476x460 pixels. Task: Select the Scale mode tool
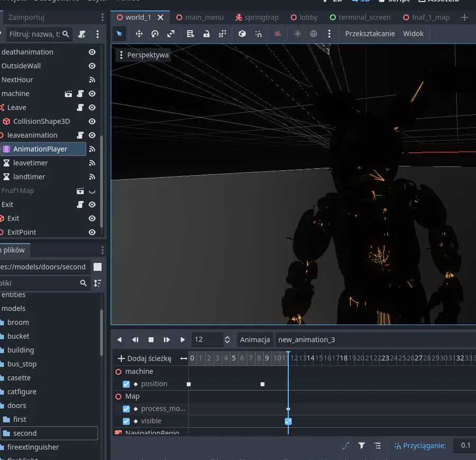tap(171, 33)
